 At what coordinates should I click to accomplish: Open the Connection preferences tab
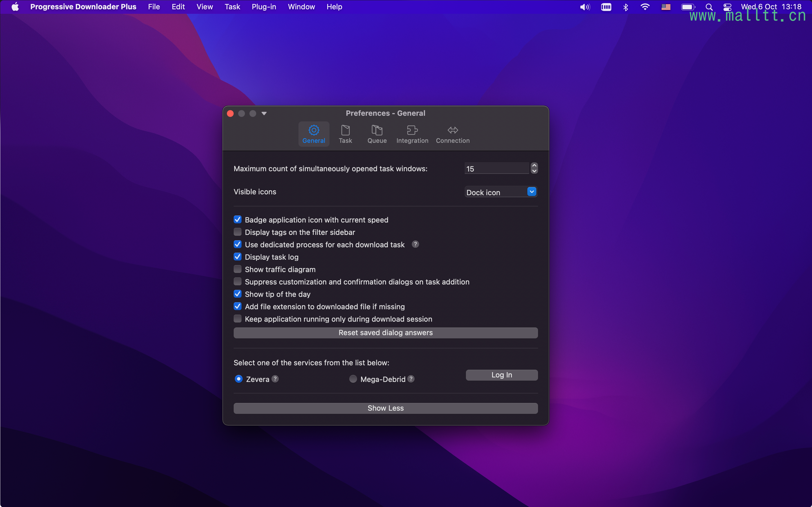point(453,134)
